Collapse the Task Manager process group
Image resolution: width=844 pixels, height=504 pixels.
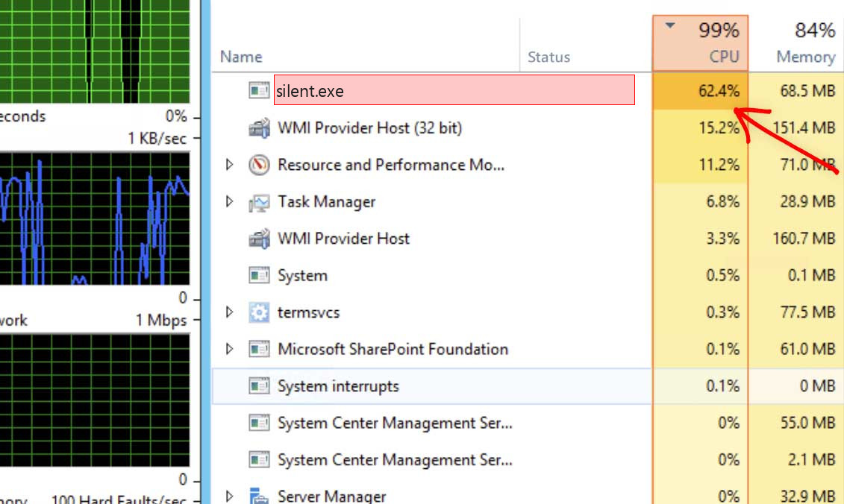(230, 201)
